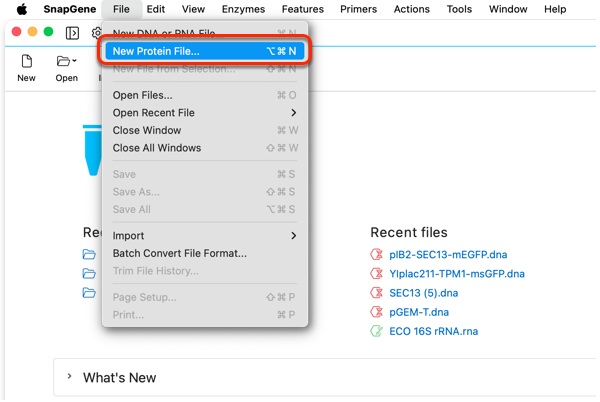Expand the What's New section chevron

pos(69,376)
